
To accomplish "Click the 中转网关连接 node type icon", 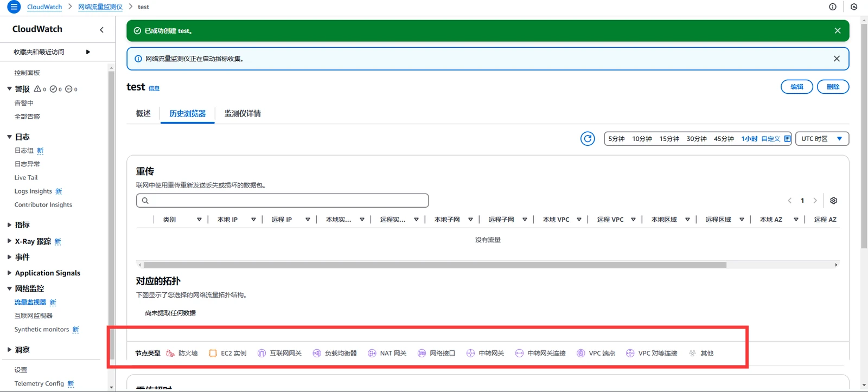I will pyautogui.click(x=519, y=354).
